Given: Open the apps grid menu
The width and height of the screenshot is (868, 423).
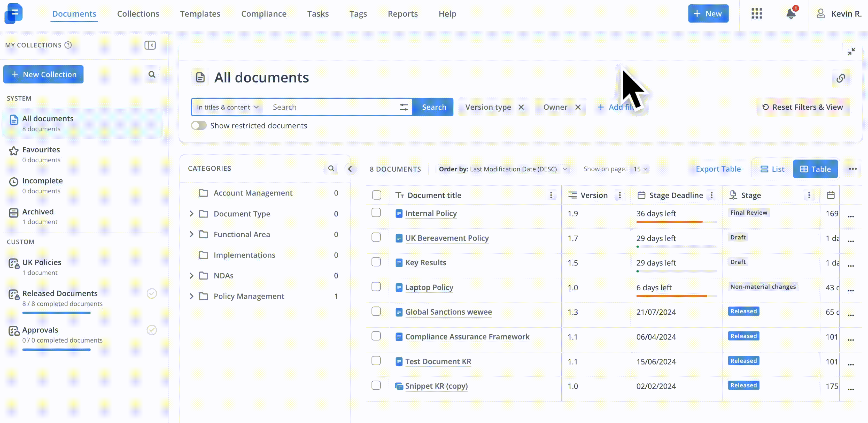Looking at the screenshot, I should [756, 14].
